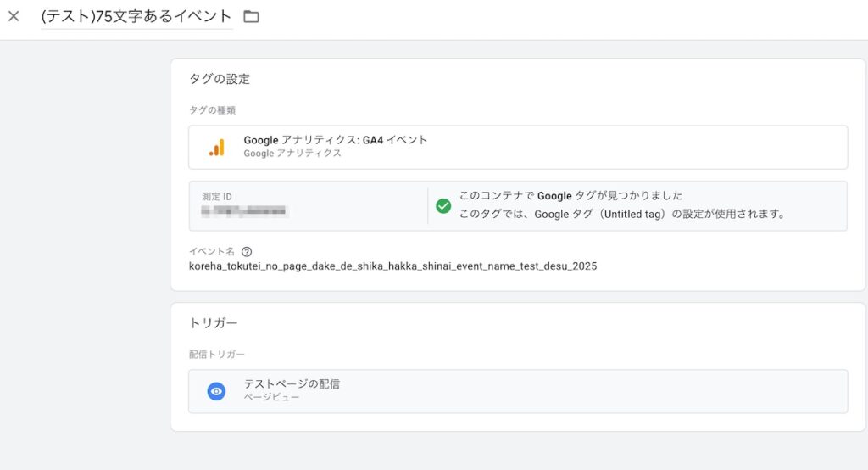868x470 pixels.
Task: Open help icon next to イベント名
Action: 247,251
